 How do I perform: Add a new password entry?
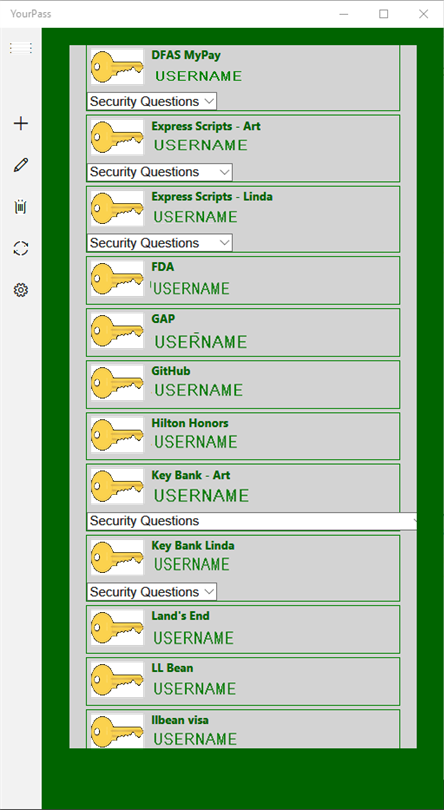tap(21, 123)
